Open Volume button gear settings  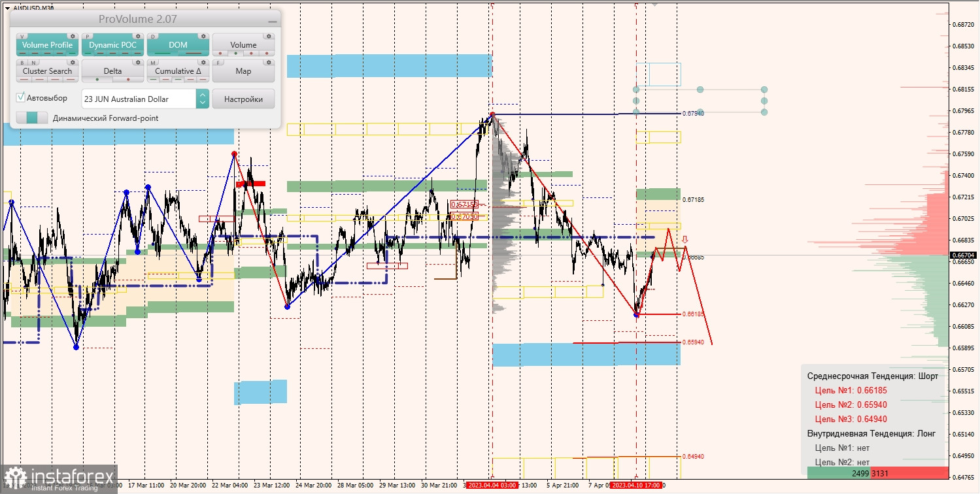(269, 37)
